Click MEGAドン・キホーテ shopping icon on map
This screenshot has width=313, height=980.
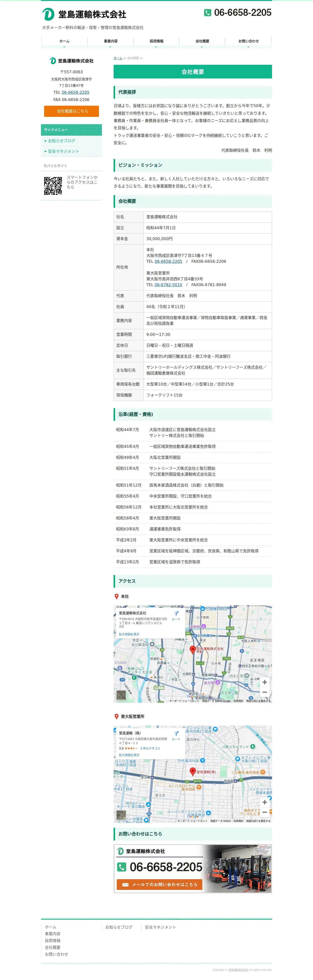[148, 804]
